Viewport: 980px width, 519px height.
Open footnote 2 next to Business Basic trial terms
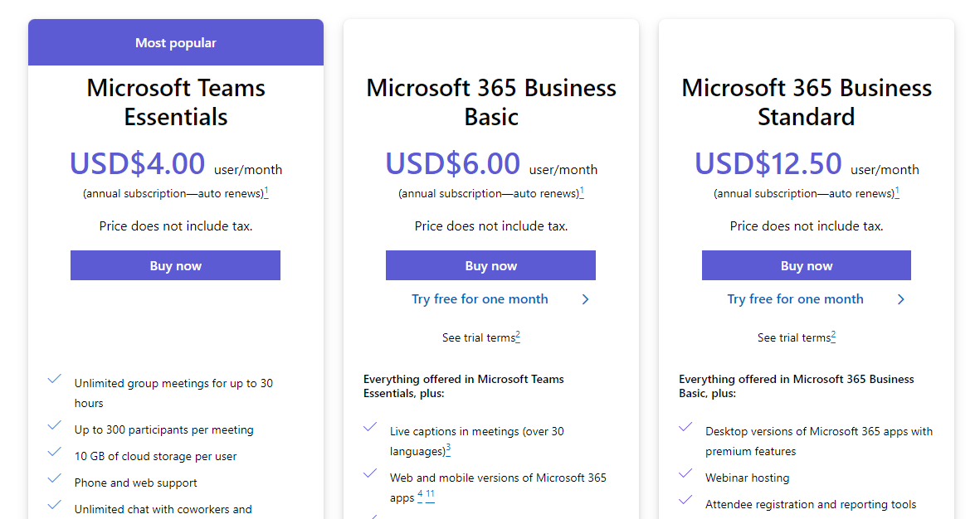(518, 336)
